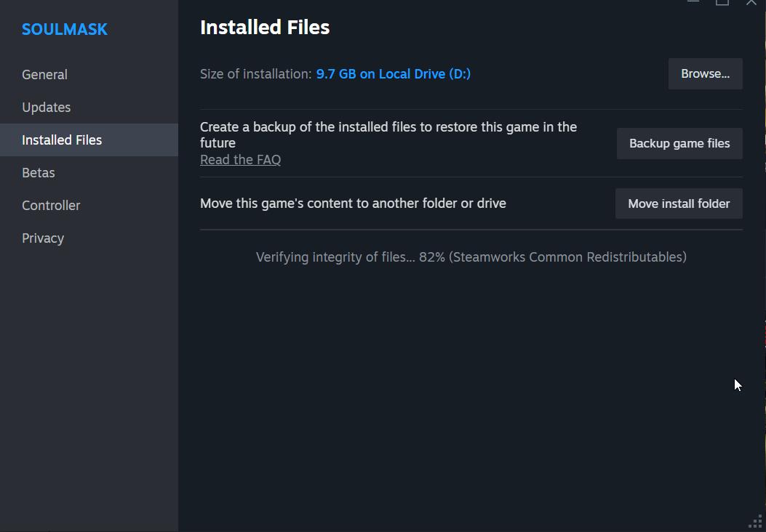Viewport: 766px width, 532px height.
Task: Open the Read the FAQ link
Action: (x=240, y=159)
